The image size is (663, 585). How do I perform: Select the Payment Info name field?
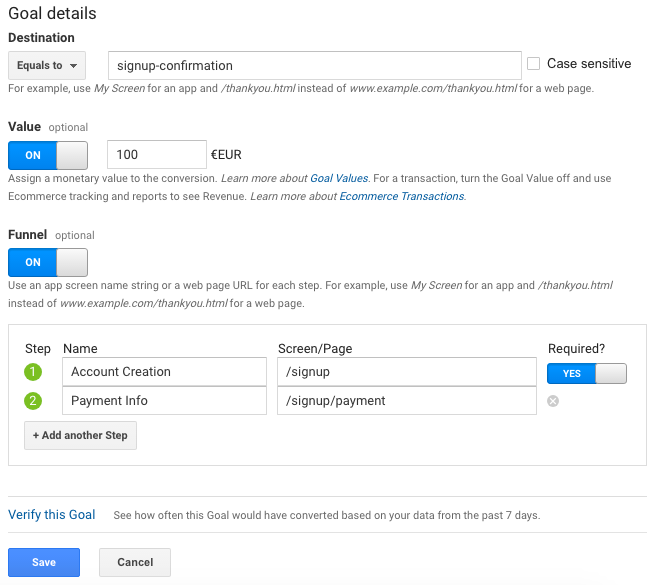coord(164,401)
